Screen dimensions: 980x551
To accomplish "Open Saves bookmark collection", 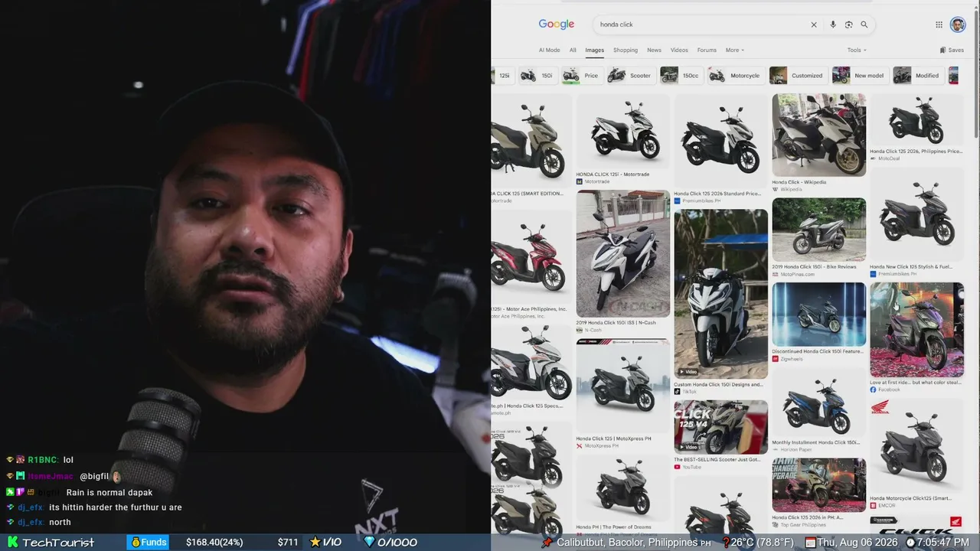I will (952, 51).
